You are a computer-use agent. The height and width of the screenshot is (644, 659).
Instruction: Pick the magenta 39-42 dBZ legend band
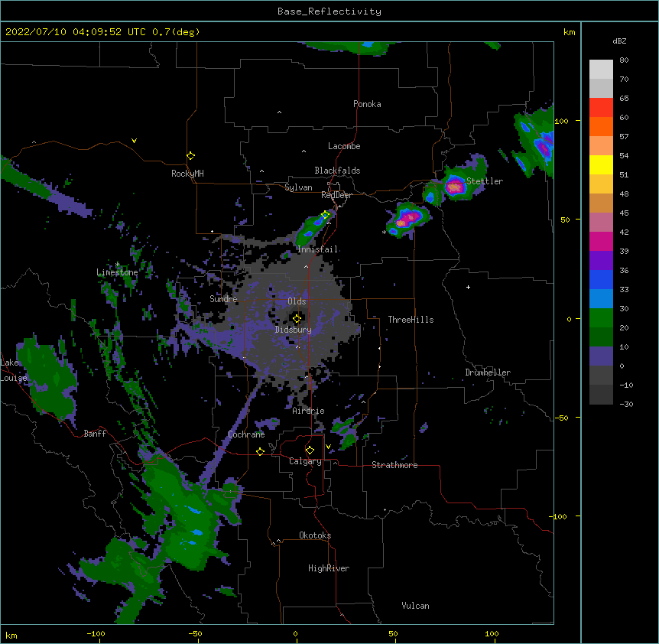(601, 242)
